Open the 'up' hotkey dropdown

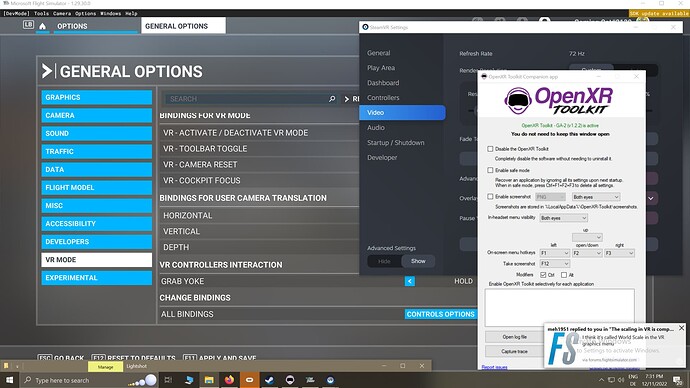tap(587, 237)
